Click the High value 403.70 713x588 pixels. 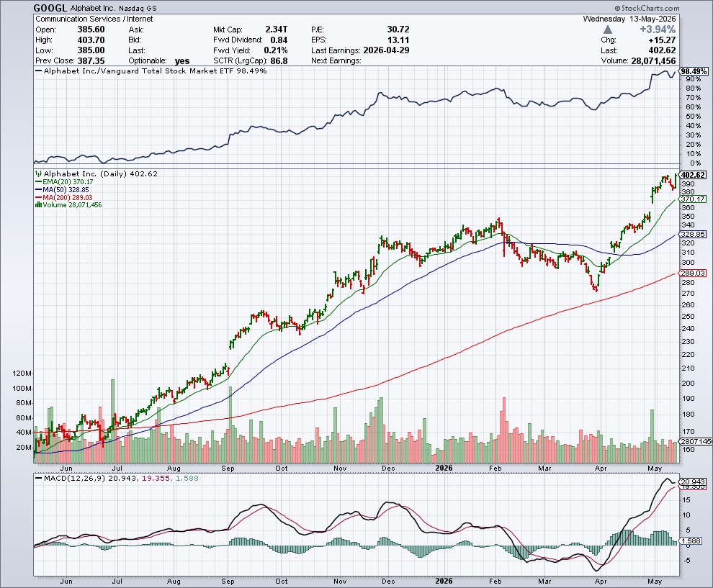91,40
